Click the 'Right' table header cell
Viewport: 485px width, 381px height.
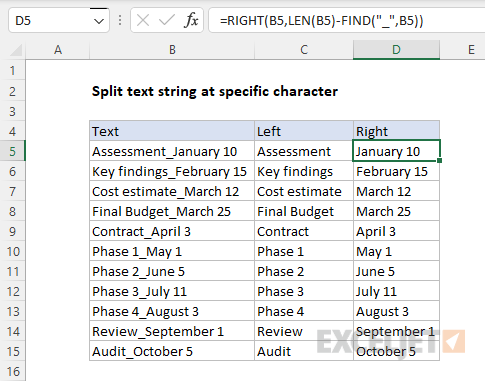(396, 131)
